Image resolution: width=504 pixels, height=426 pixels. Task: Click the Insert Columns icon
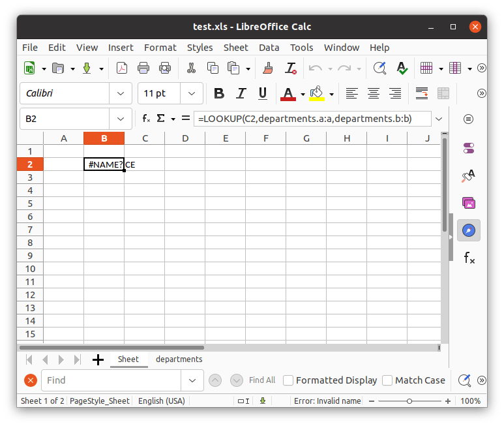[455, 68]
